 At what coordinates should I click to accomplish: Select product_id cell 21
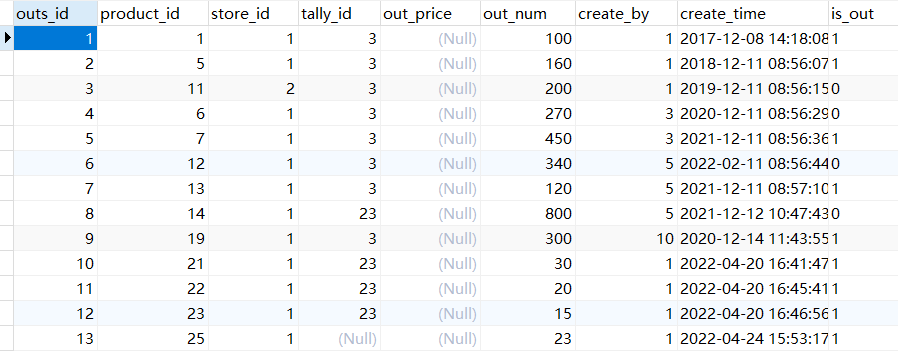pos(153,264)
